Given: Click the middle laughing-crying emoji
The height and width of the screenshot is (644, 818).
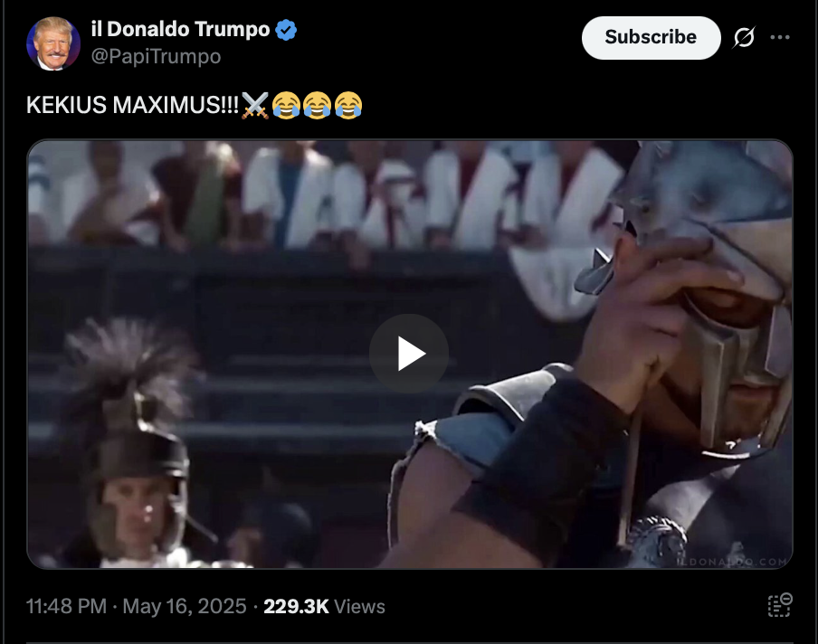Looking at the screenshot, I should 318,105.
